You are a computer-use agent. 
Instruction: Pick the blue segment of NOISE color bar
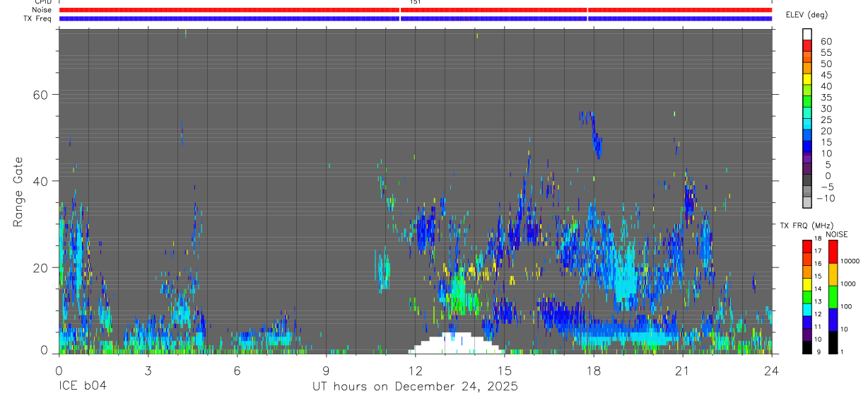pos(833,320)
